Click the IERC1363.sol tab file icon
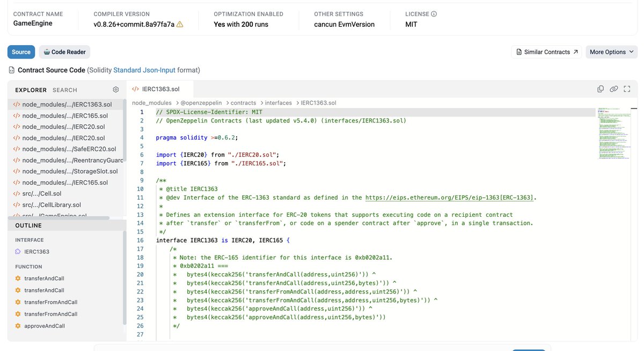 tap(135, 89)
